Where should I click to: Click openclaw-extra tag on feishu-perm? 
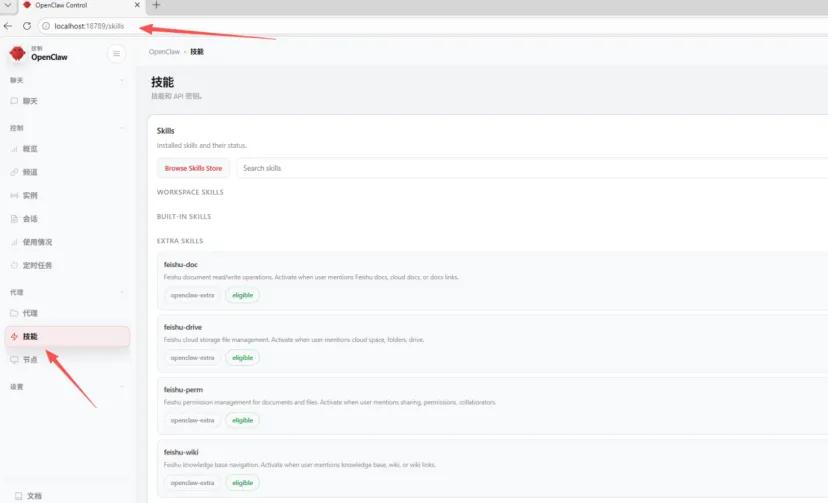pyautogui.click(x=192, y=420)
